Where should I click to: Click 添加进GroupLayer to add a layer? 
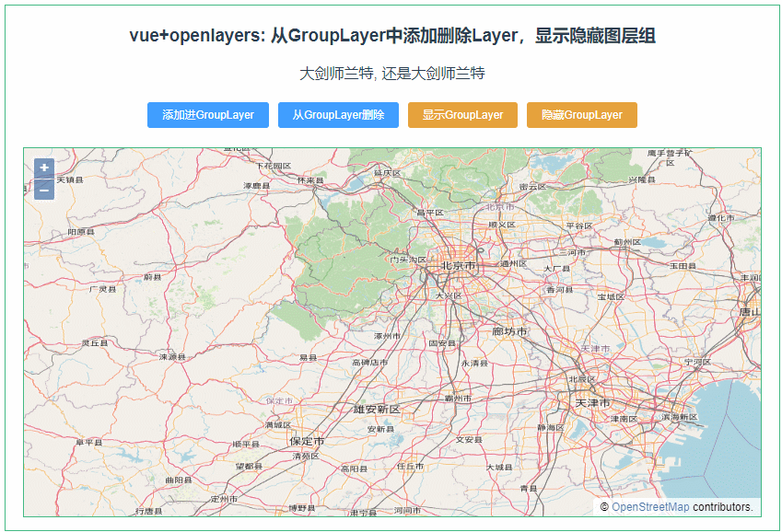pos(207,115)
